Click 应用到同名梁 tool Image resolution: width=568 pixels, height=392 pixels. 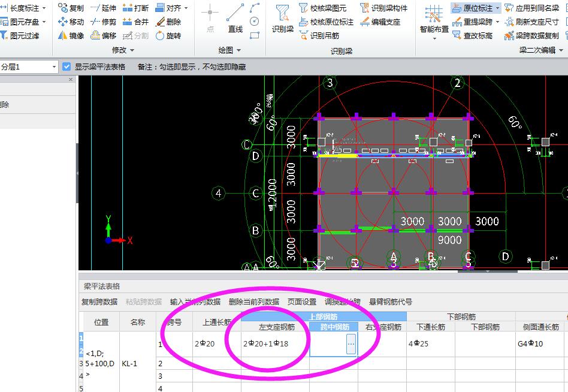[x=532, y=8]
